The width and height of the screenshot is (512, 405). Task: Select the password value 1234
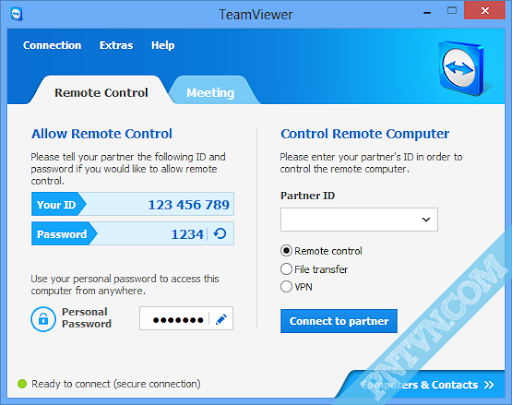(187, 234)
